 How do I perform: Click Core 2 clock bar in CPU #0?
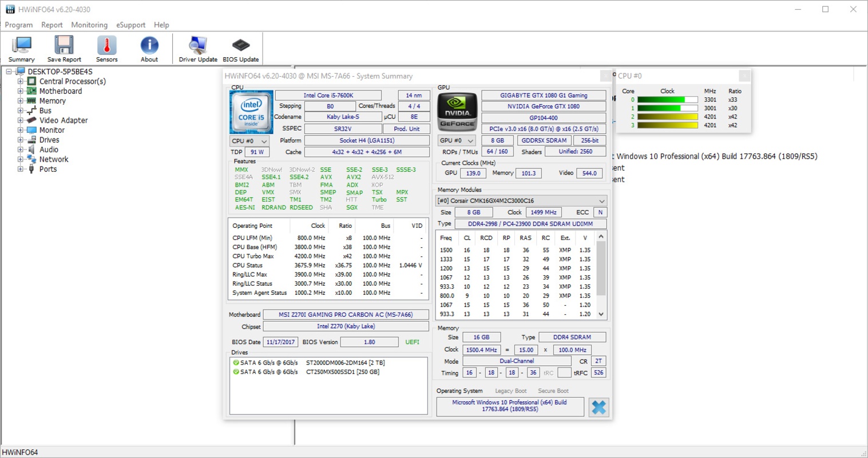click(x=668, y=117)
